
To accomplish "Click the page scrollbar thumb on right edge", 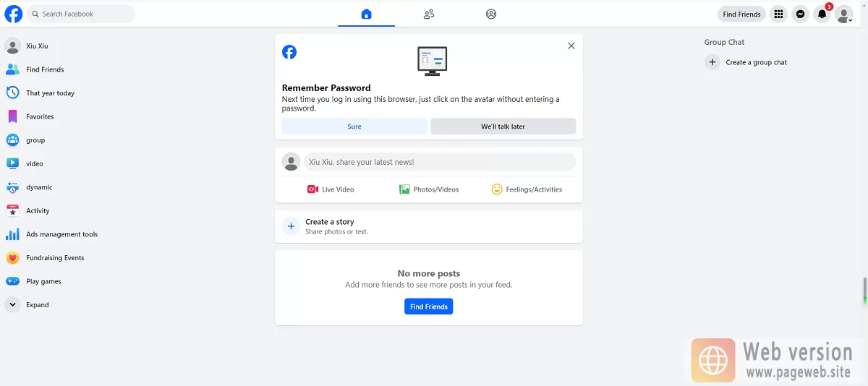I will pyautogui.click(x=864, y=291).
